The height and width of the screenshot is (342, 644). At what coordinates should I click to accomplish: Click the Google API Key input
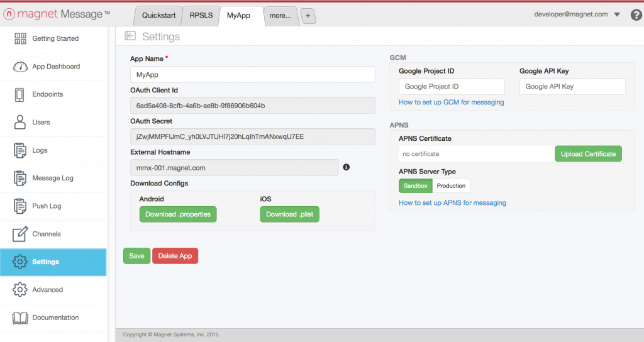[x=572, y=87]
